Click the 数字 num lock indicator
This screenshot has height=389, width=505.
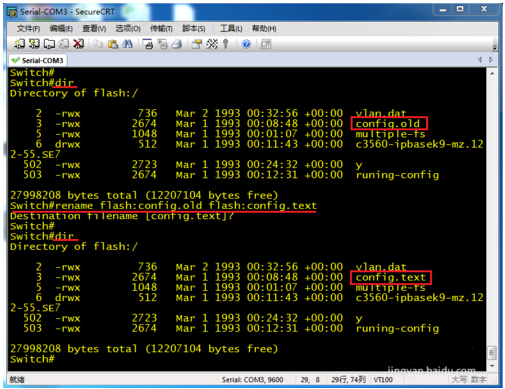click(x=479, y=380)
